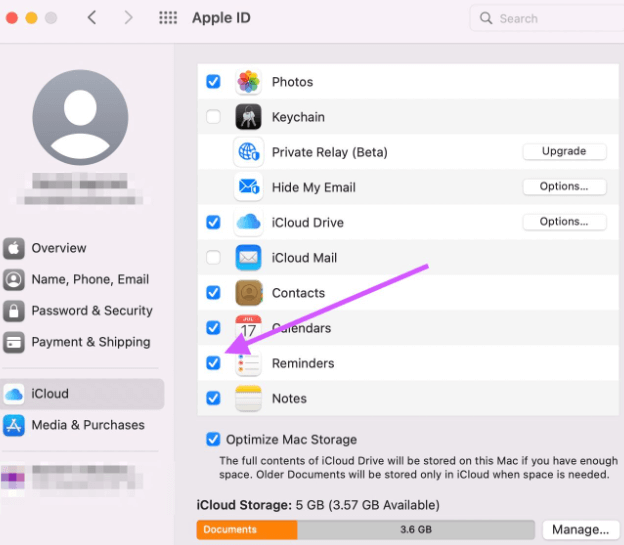Viewport: 624px width, 545px height.
Task: Click the Manage storage button
Action: pyautogui.click(x=580, y=529)
